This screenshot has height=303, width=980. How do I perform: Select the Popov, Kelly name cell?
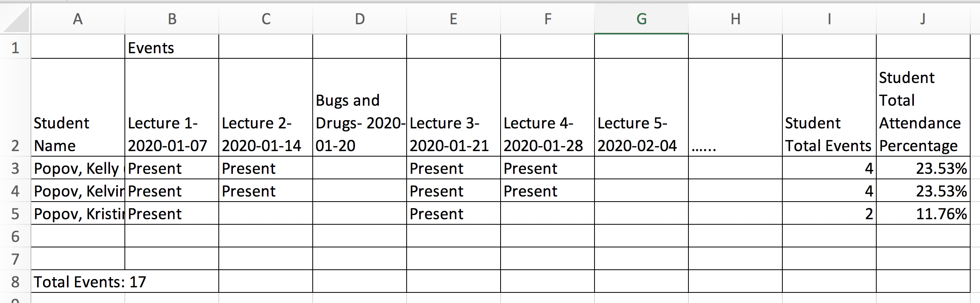point(78,168)
